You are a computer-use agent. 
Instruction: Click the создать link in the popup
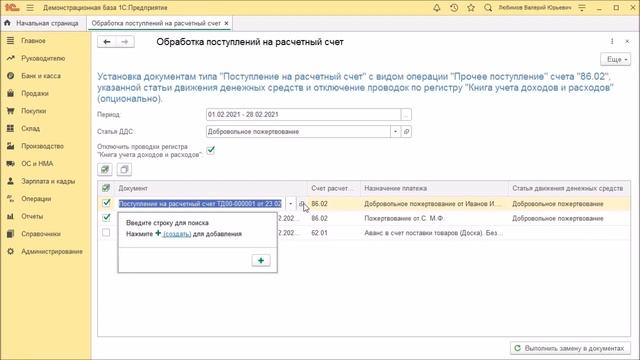(x=177, y=234)
